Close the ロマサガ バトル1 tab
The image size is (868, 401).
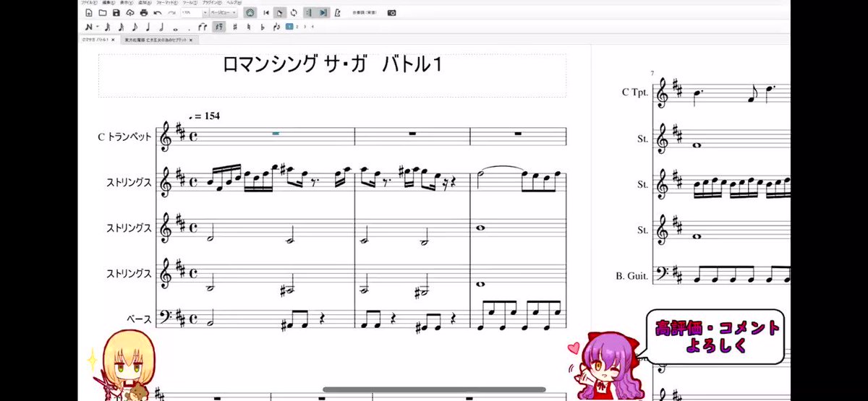[113, 40]
